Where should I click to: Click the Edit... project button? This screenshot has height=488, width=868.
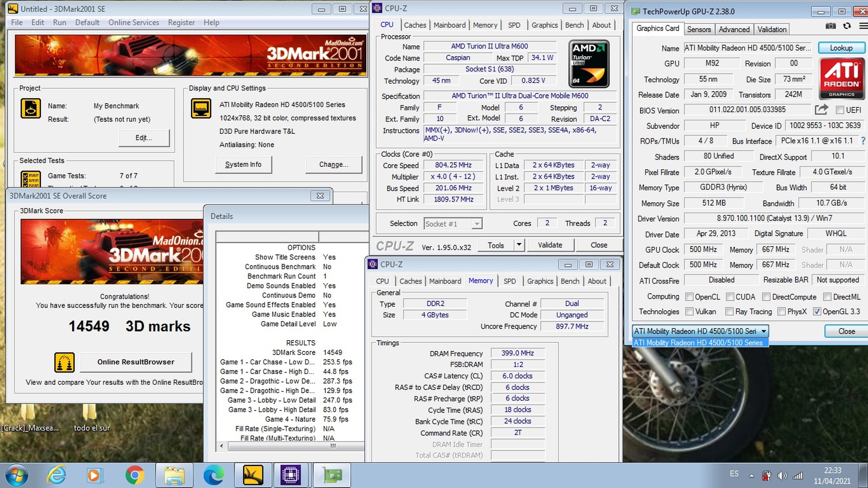point(144,137)
